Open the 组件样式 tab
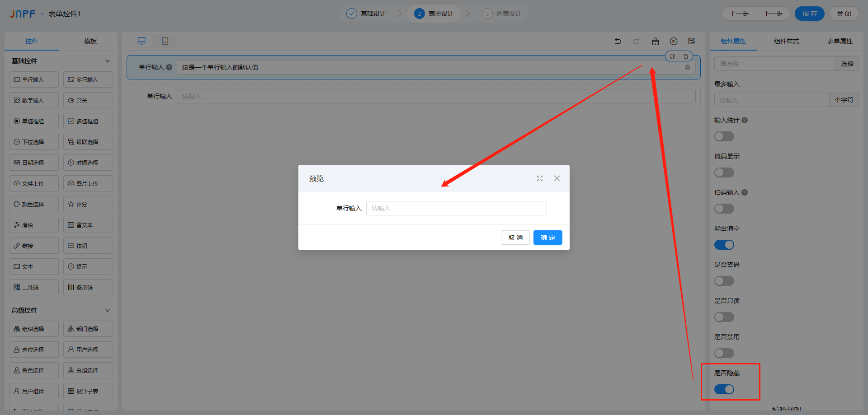The height and width of the screenshot is (415, 868). [x=787, y=41]
